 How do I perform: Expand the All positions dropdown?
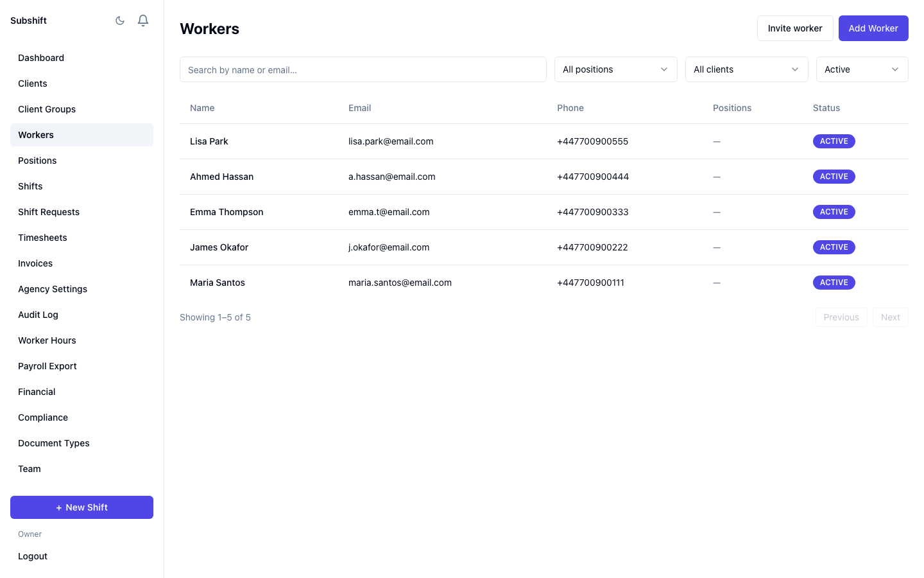click(x=615, y=69)
